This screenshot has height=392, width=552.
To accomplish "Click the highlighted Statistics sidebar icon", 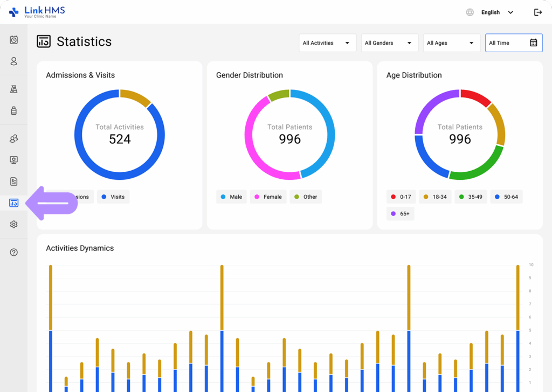I will tap(13, 203).
